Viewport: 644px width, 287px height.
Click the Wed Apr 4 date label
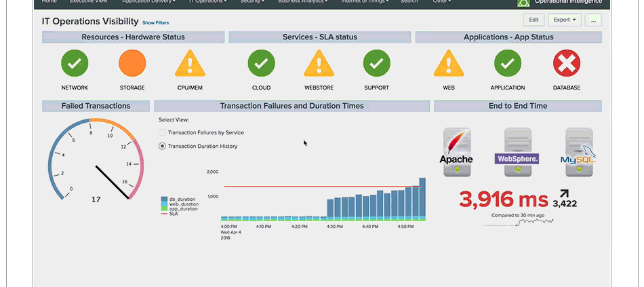(x=230, y=232)
